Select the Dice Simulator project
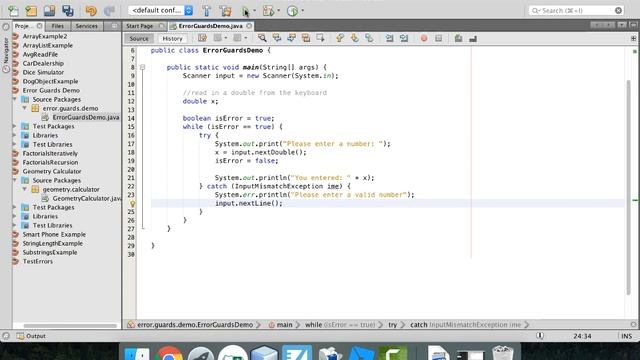 (43, 72)
